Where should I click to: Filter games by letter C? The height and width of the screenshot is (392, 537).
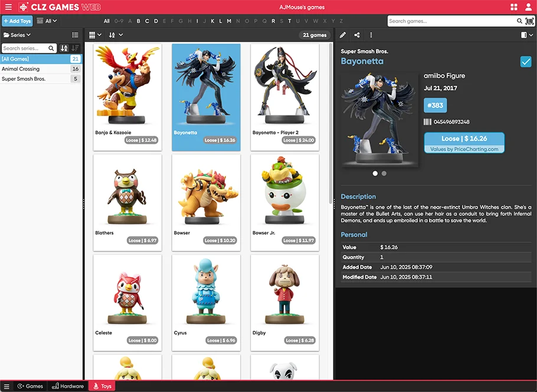click(147, 21)
